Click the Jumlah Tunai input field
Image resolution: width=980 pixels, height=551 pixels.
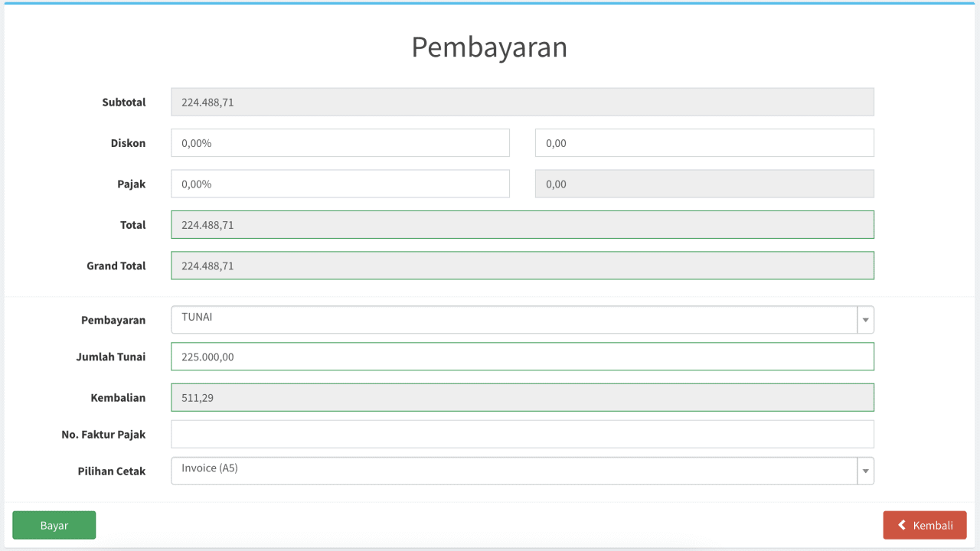pos(522,357)
